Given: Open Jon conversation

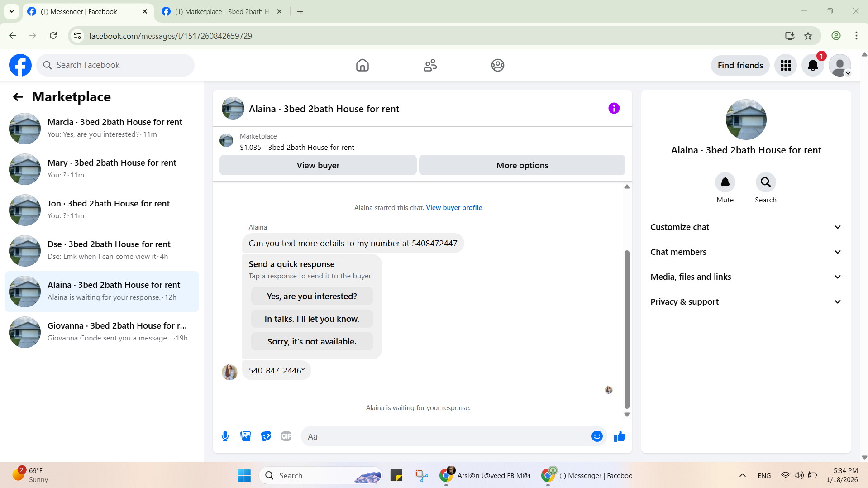Looking at the screenshot, I should point(102,210).
